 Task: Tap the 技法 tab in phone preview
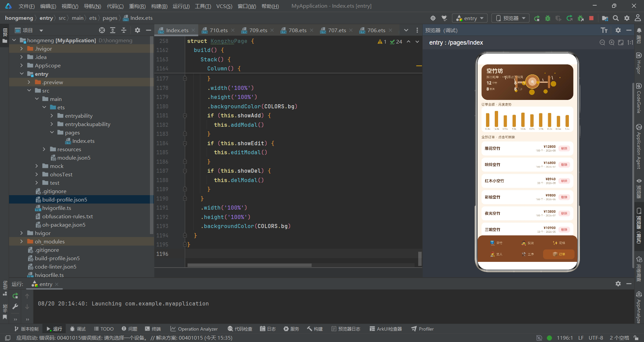(528, 243)
